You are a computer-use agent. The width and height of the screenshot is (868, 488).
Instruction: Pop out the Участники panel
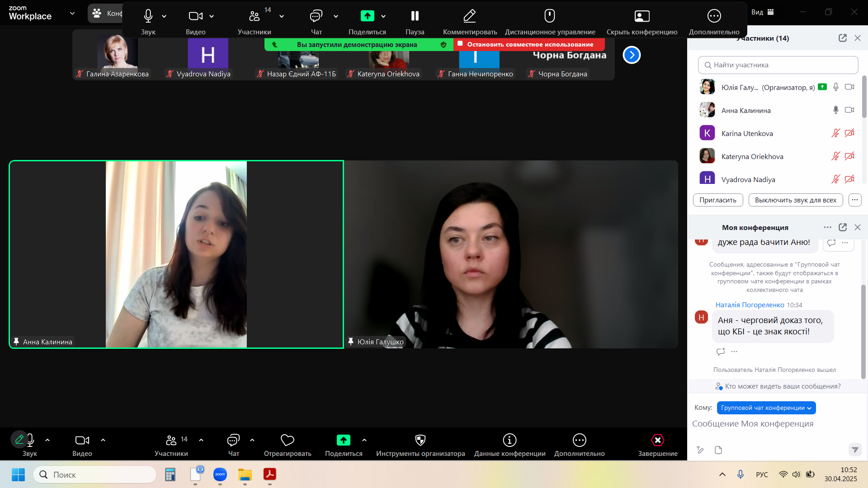tap(842, 38)
